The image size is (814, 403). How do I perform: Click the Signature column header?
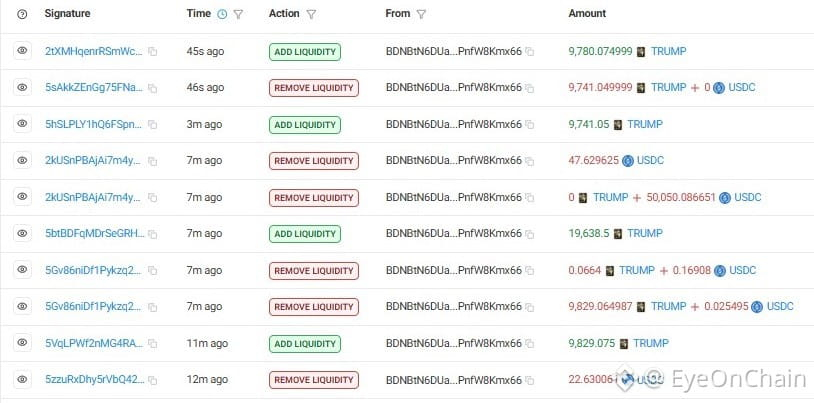click(67, 14)
